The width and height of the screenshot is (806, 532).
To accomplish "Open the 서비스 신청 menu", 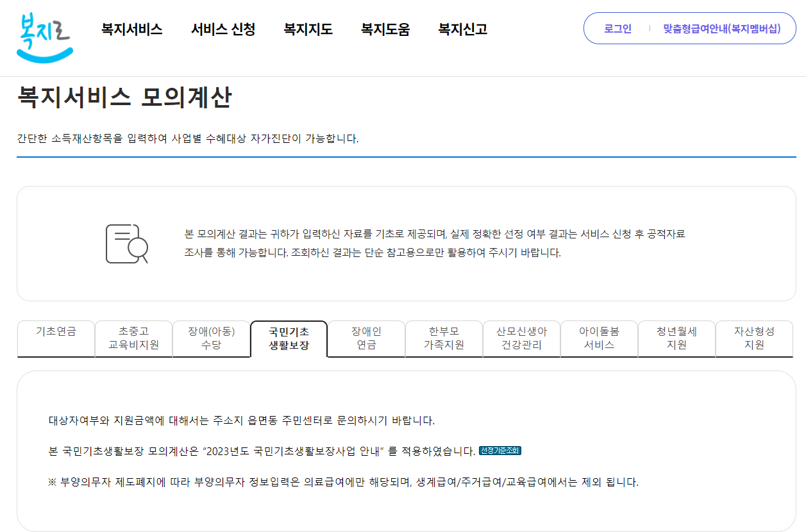I will [223, 29].
